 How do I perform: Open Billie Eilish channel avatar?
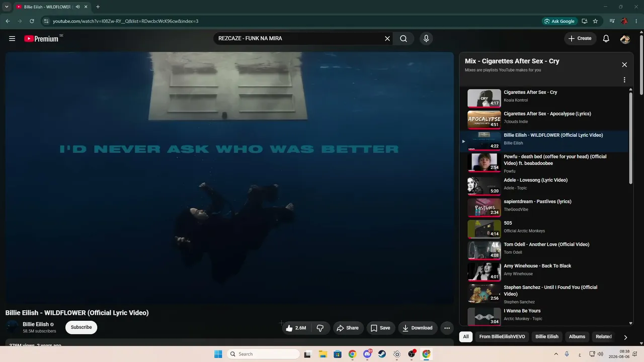pyautogui.click(x=13, y=327)
